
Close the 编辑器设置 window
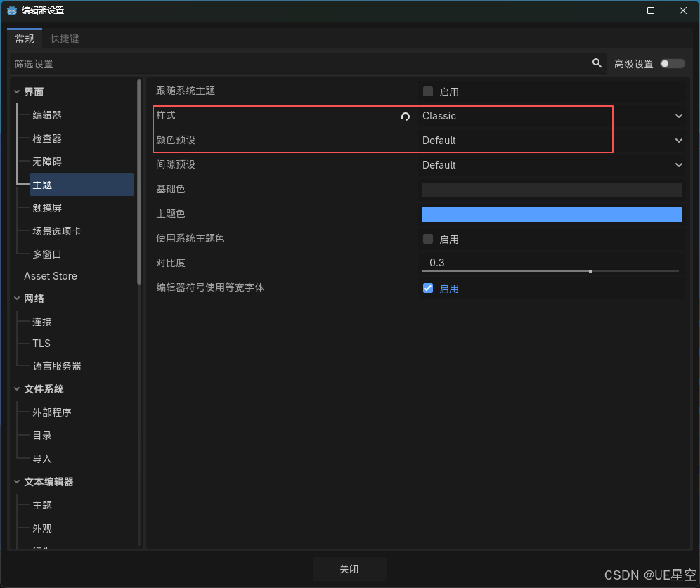[x=683, y=11]
